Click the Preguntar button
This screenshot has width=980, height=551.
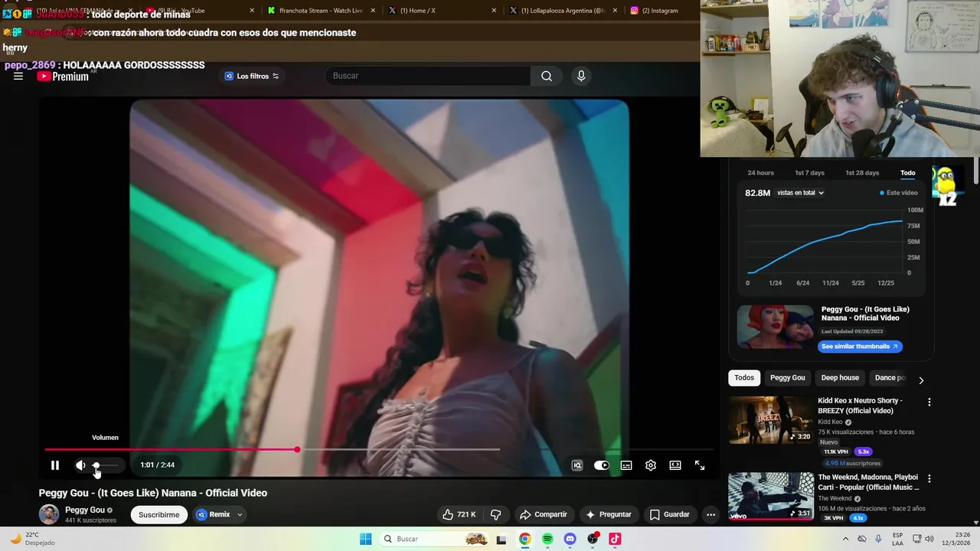coord(609,514)
